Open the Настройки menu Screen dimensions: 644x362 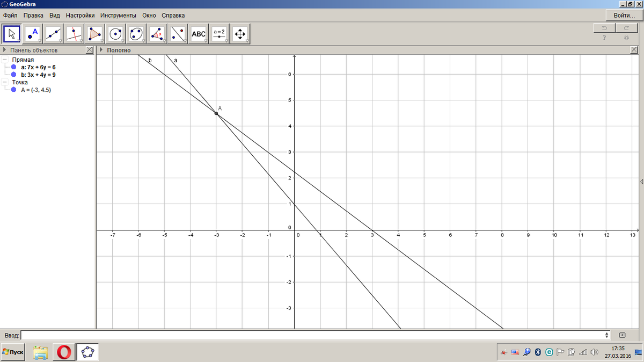tap(80, 16)
